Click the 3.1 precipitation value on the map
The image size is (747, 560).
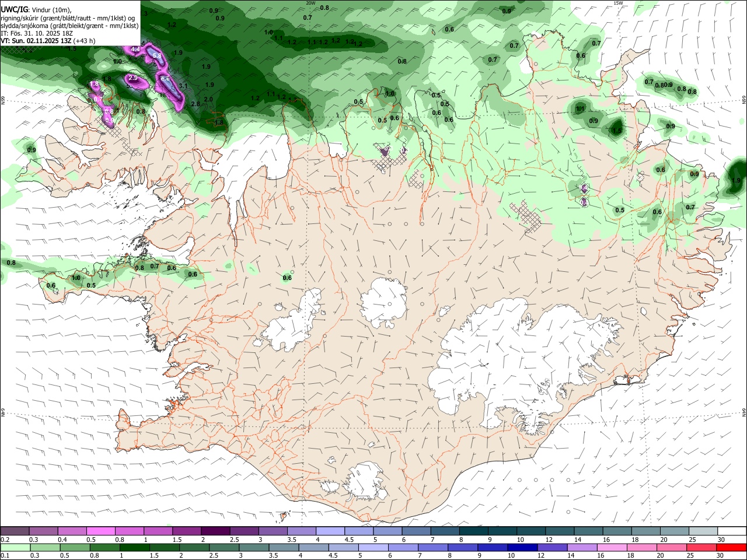[183, 86]
